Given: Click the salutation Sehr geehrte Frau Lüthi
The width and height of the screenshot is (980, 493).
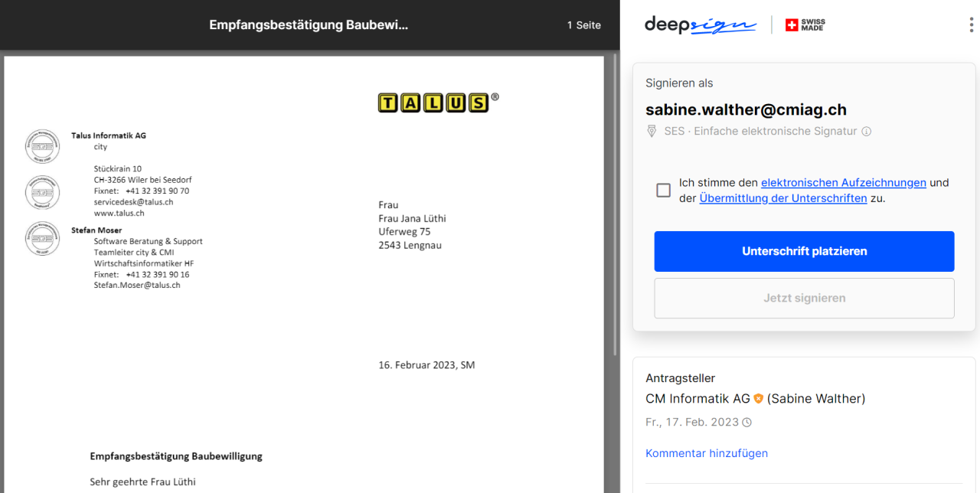Looking at the screenshot, I should click(x=142, y=482).
